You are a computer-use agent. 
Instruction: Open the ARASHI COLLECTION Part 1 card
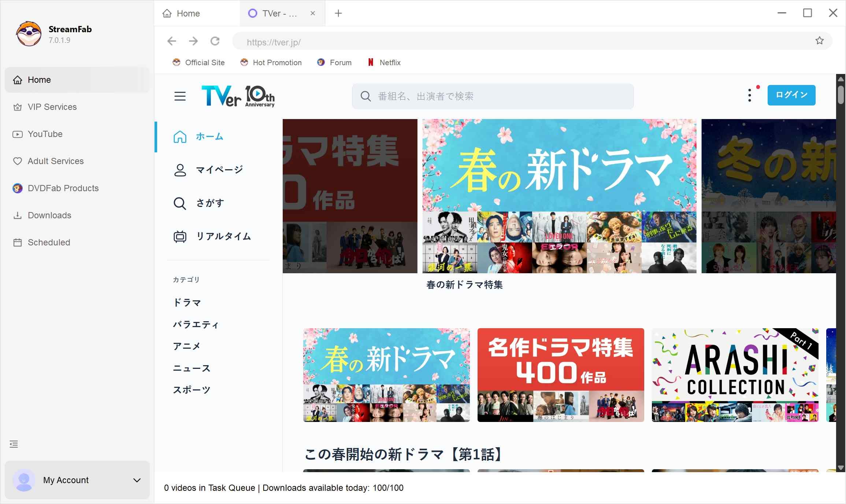coord(735,375)
